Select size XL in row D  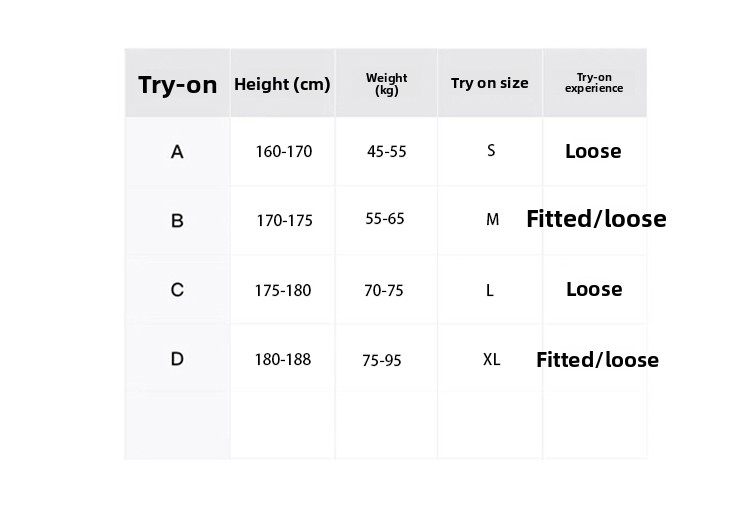click(x=491, y=359)
